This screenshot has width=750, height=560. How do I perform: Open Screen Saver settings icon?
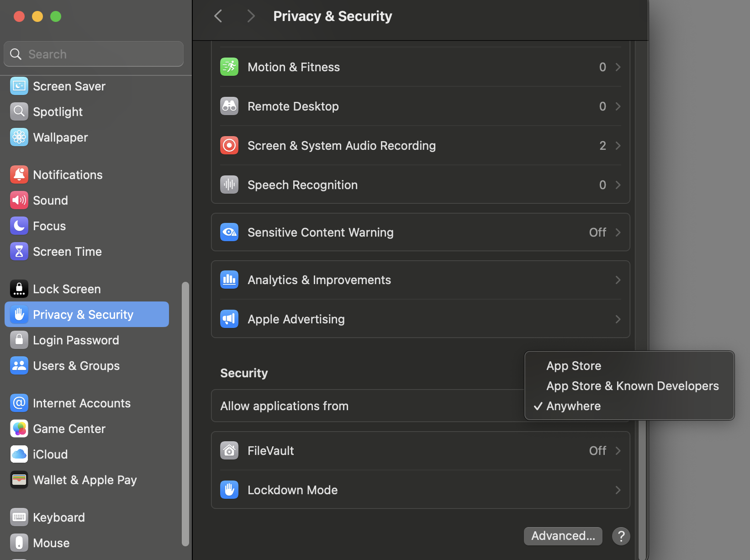click(x=19, y=86)
